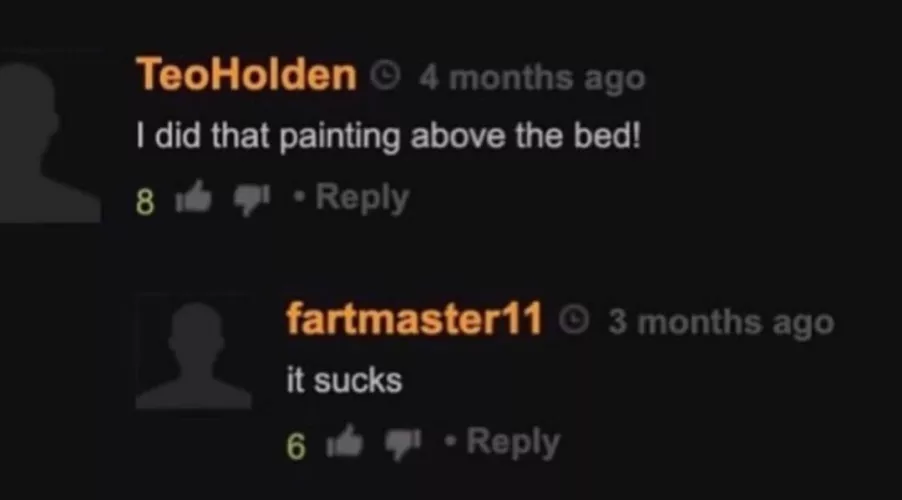Image resolution: width=902 pixels, height=500 pixels.
Task: Click the bullet dot before TeoHolden's Reply
Action: tap(299, 197)
